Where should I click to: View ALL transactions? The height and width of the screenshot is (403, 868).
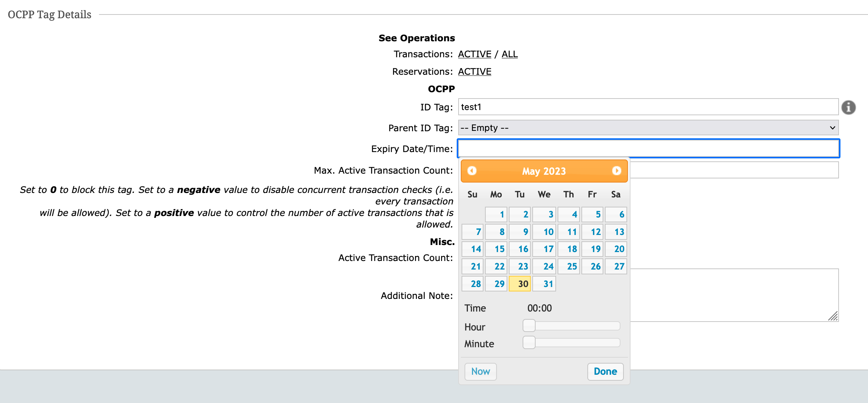coord(510,54)
